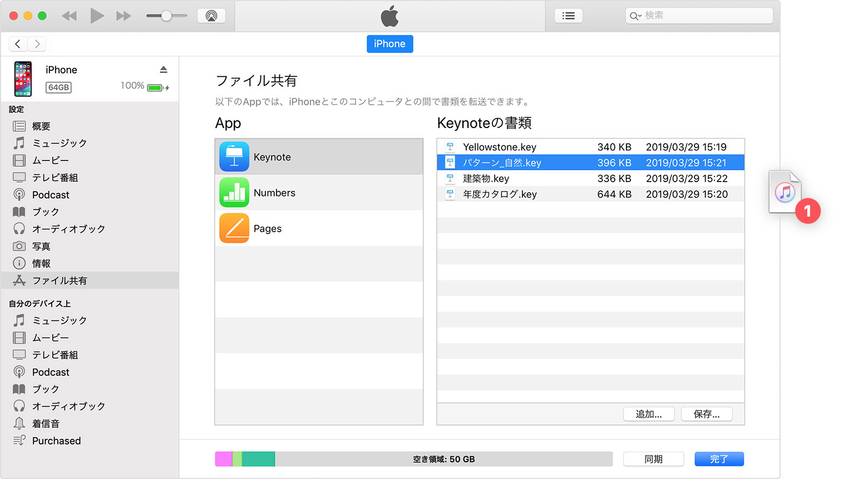Eject the iPhone with the eject icon

(x=164, y=70)
